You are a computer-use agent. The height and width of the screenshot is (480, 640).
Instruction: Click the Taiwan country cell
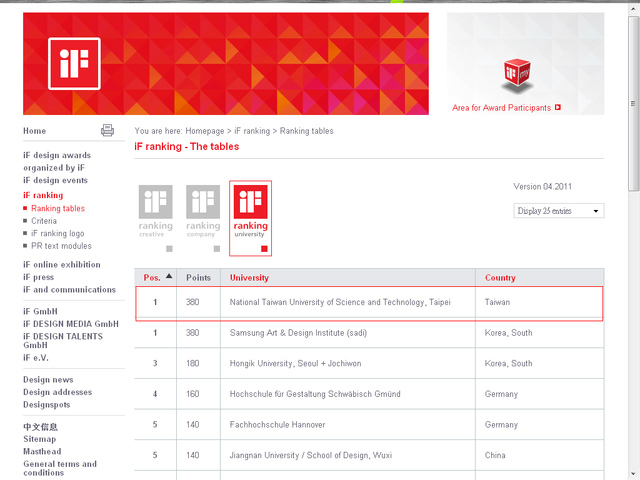click(497, 302)
